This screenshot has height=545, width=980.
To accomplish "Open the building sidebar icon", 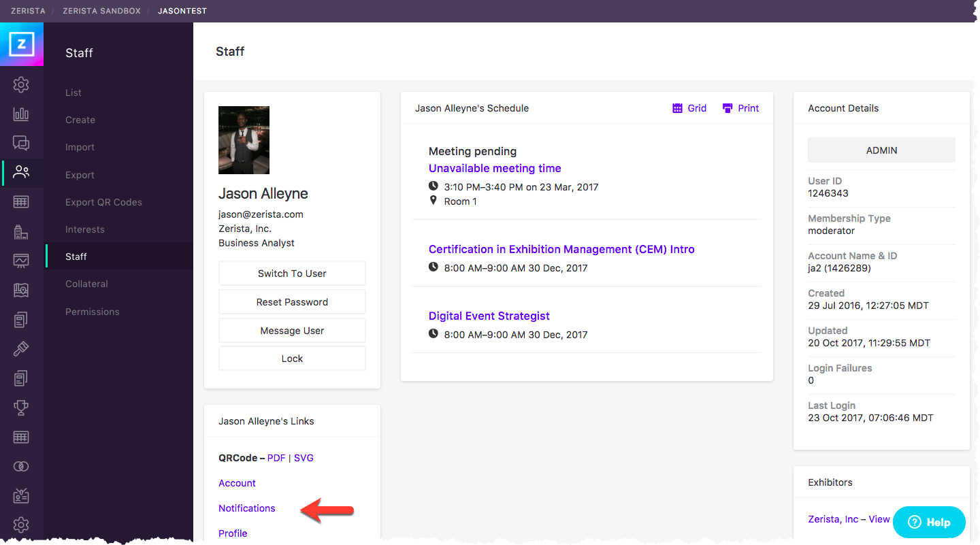I will [21, 231].
